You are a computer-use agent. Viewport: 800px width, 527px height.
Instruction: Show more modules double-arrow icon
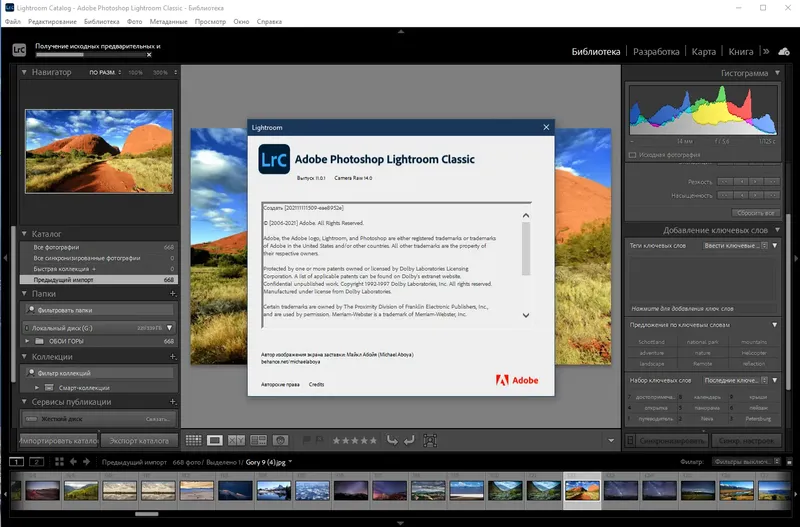(766, 51)
